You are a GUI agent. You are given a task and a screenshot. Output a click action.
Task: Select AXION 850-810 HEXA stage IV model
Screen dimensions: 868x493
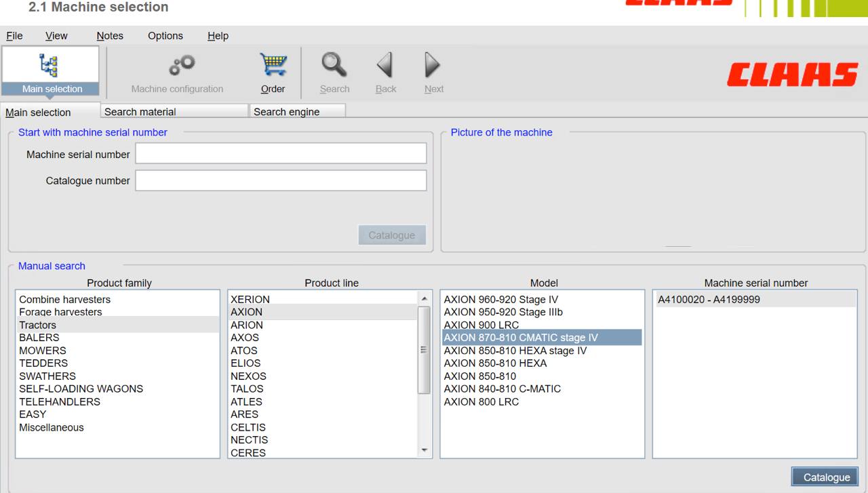(x=542, y=351)
